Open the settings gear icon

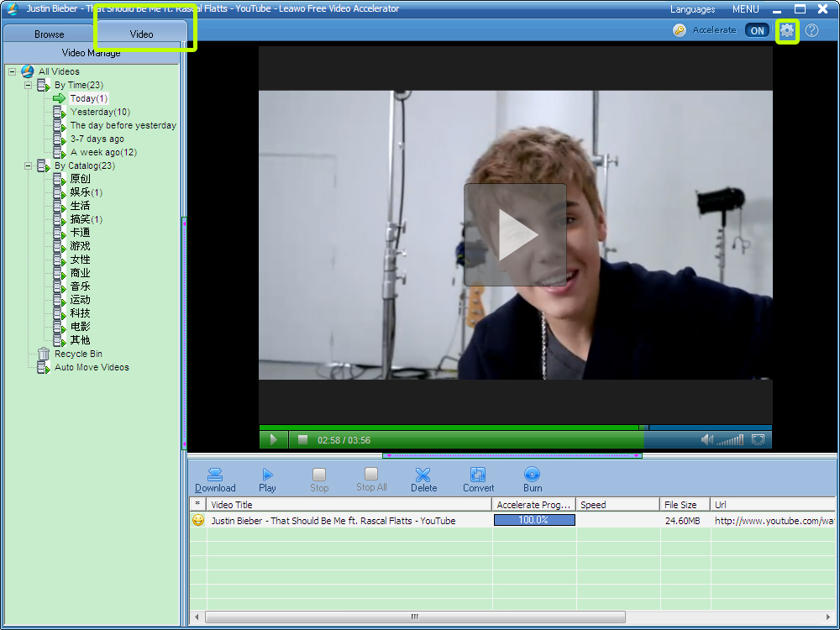pyautogui.click(x=787, y=30)
